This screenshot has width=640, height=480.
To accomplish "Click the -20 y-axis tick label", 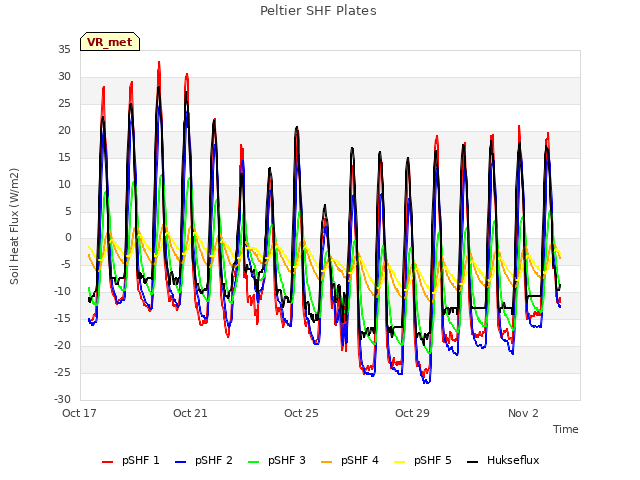I will 63,346.
